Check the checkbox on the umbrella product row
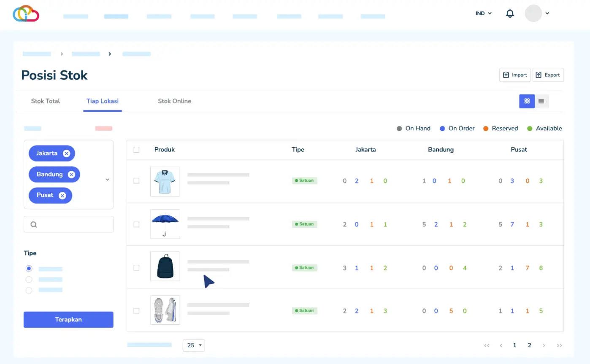The height and width of the screenshot is (364, 590). [x=136, y=224]
